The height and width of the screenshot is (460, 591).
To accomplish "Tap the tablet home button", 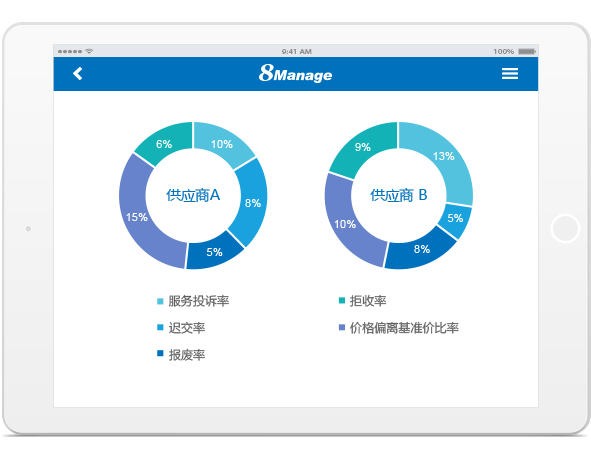I will point(565,228).
